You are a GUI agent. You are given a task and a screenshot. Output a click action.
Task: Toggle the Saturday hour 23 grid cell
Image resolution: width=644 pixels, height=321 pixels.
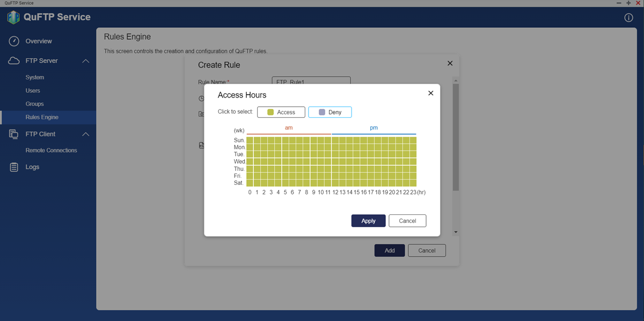(413, 183)
